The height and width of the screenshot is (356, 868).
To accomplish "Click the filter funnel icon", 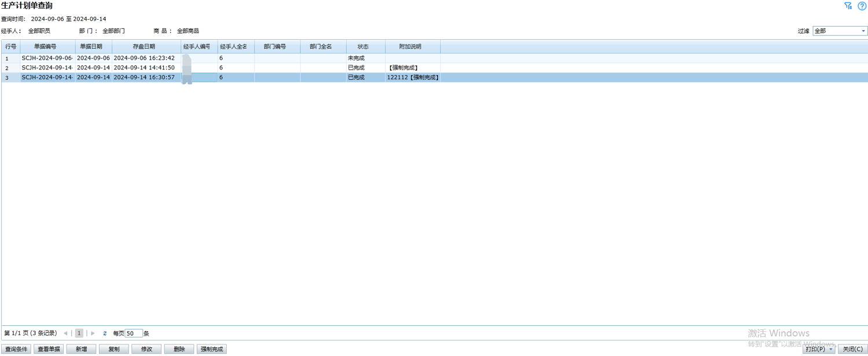I will click(x=848, y=6).
